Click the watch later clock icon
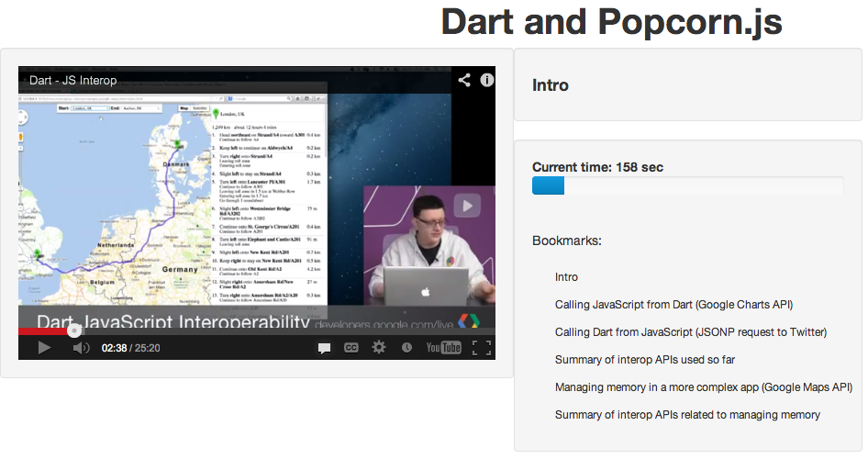Viewport: 868px width, 459px height. 406,348
